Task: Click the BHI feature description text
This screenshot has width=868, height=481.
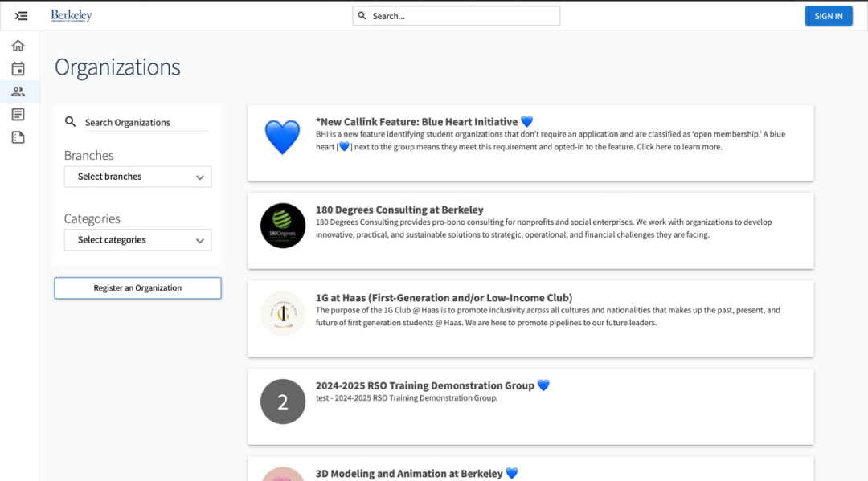Action: click(x=551, y=141)
